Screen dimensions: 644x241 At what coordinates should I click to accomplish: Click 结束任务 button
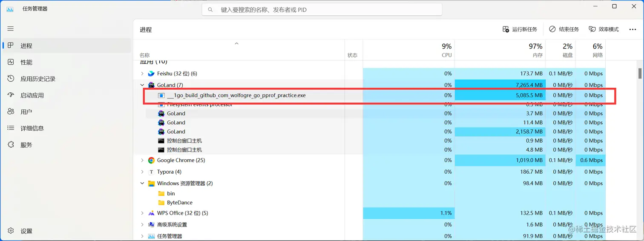pyautogui.click(x=564, y=29)
